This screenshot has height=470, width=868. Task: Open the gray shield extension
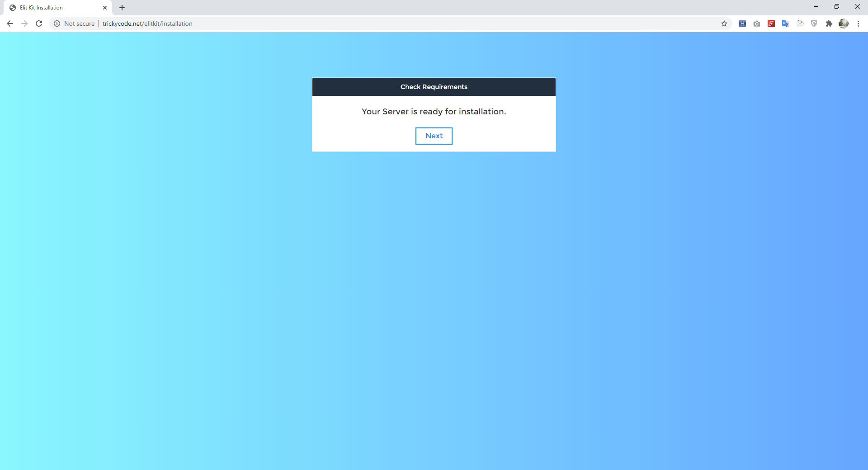click(x=814, y=23)
